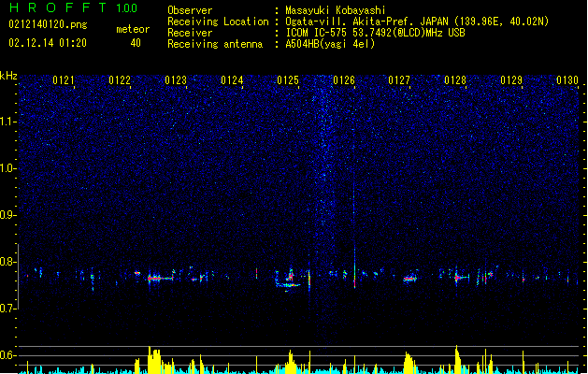Click time marker 0125
Screen dimensions: 588x374
(288, 80)
